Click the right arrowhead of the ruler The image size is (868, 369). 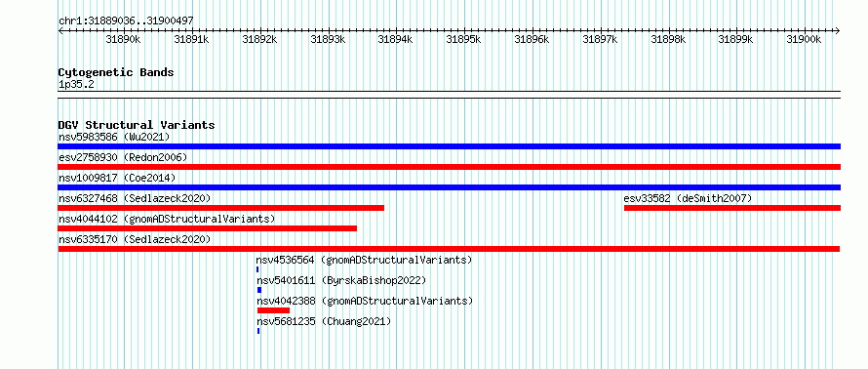click(838, 30)
